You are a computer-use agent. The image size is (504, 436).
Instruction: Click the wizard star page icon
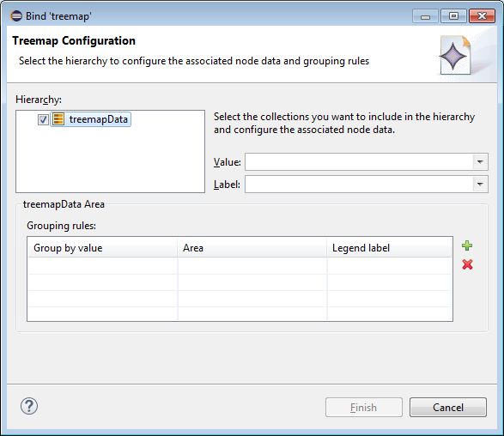click(456, 55)
